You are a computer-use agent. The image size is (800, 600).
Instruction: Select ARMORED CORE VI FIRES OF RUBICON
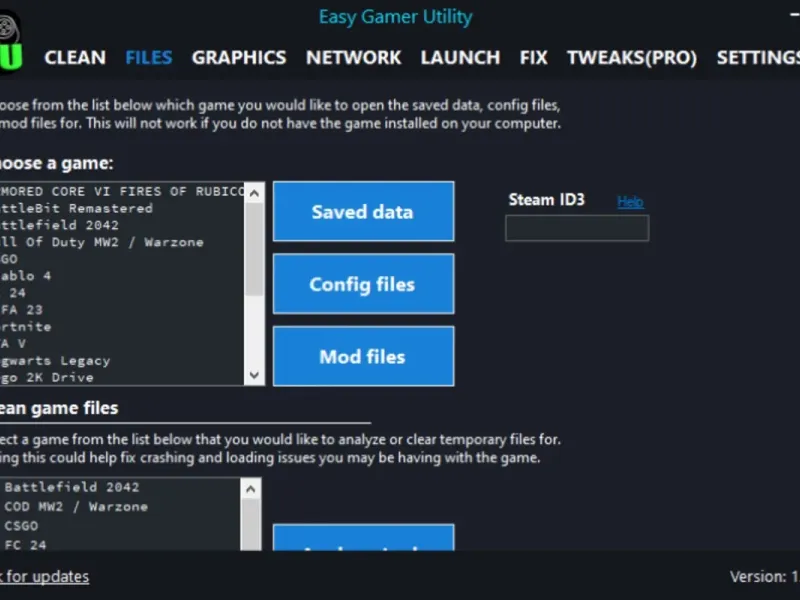click(122, 191)
